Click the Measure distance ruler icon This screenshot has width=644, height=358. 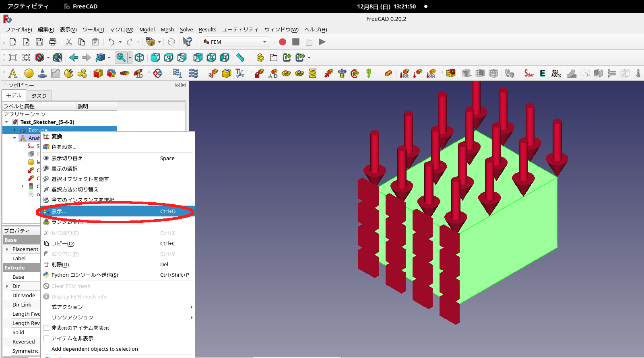click(x=240, y=58)
